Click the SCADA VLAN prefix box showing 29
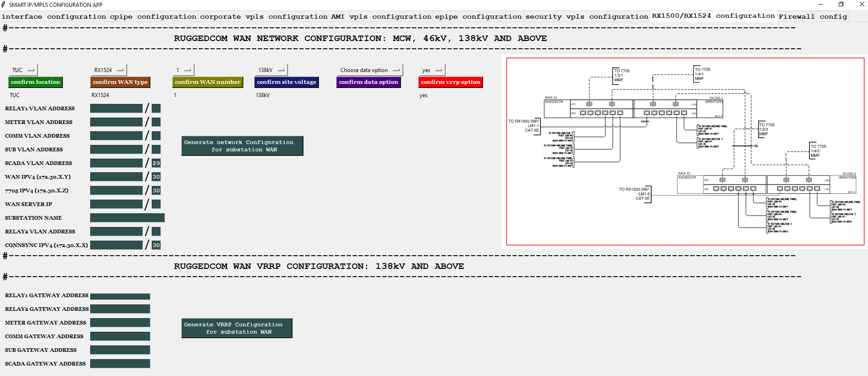The height and width of the screenshot is (376, 868). pyautogui.click(x=156, y=163)
